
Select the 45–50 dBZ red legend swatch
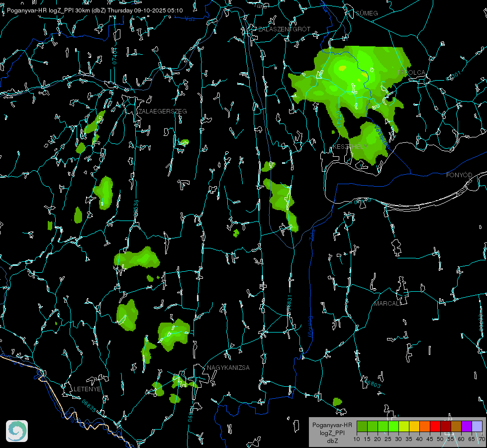435,426
